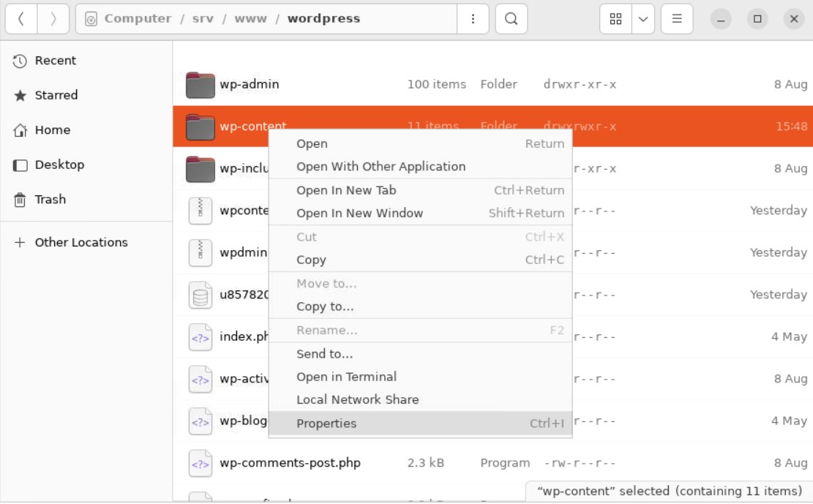Viewport: 813px width, 504px height.
Task: Go forward with the right arrow button
Action: [x=53, y=19]
